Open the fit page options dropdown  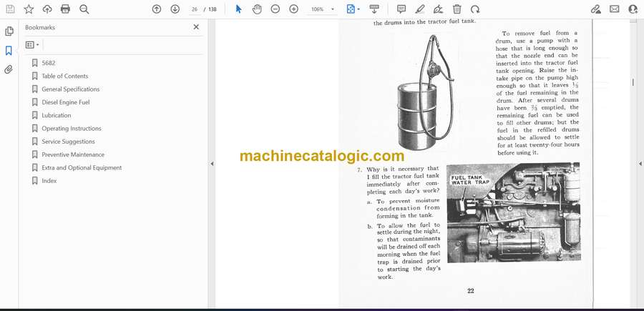[353, 9]
